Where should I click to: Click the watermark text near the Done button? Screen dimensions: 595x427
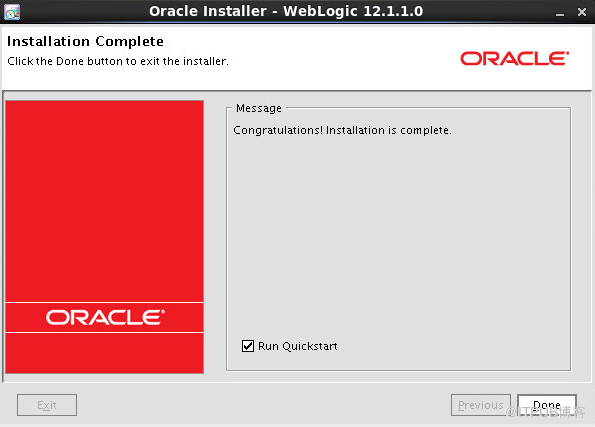click(x=546, y=412)
